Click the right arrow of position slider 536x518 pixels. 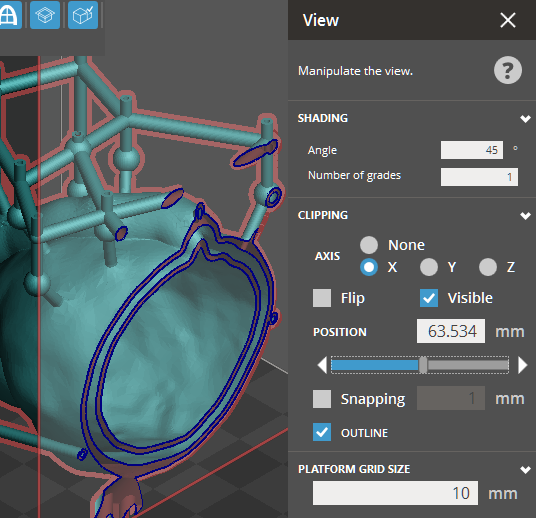(x=523, y=365)
